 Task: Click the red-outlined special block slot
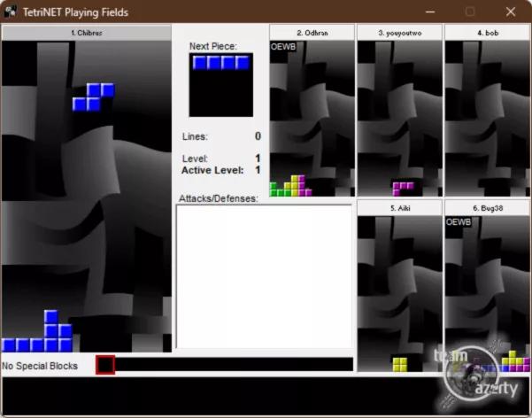coord(105,365)
